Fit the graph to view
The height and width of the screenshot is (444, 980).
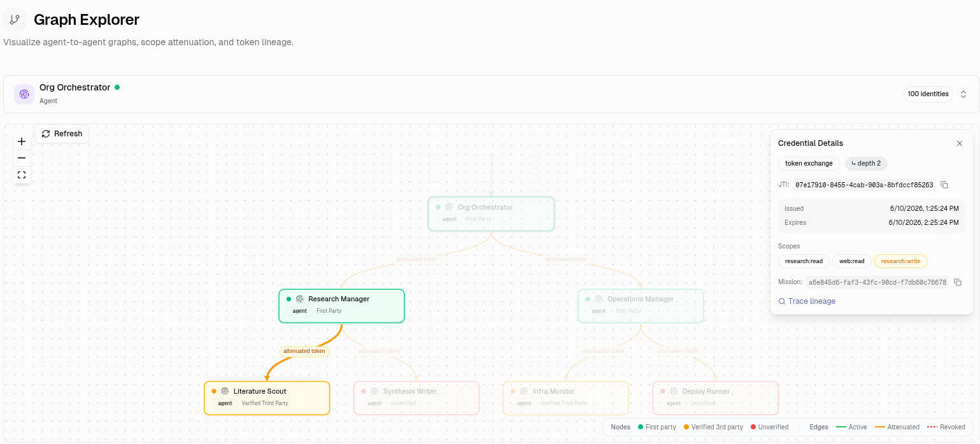(22, 175)
